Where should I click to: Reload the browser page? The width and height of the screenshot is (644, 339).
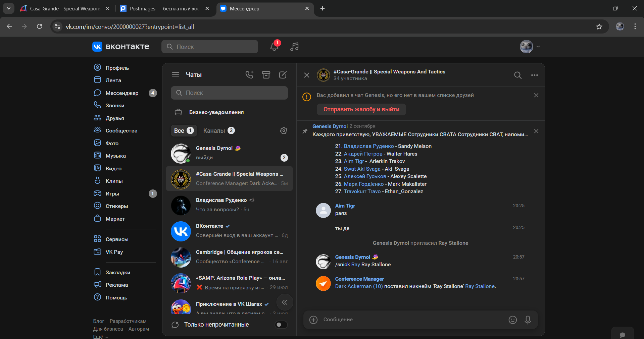point(39,26)
